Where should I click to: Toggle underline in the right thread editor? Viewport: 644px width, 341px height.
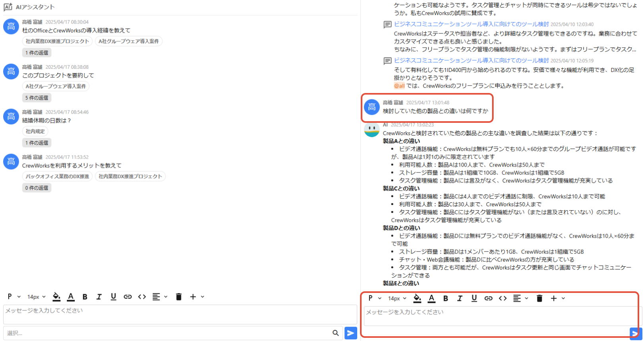coord(474,298)
